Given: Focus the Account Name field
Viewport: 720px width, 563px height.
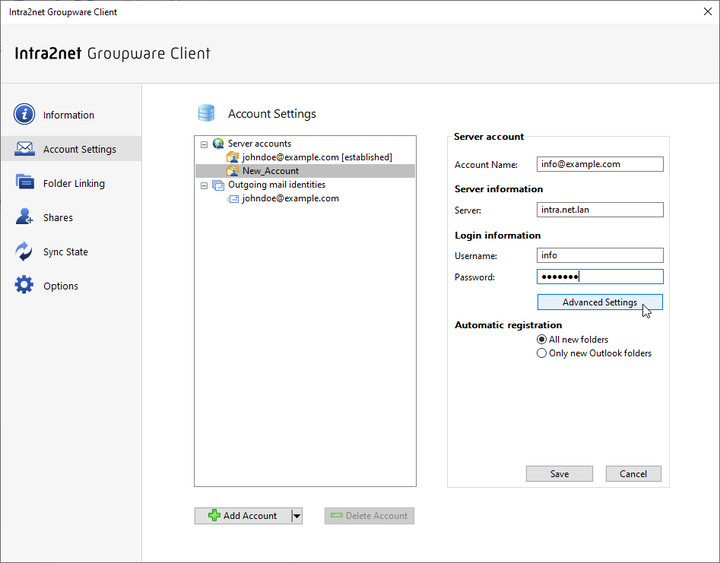Looking at the screenshot, I should [x=600, y=164].
